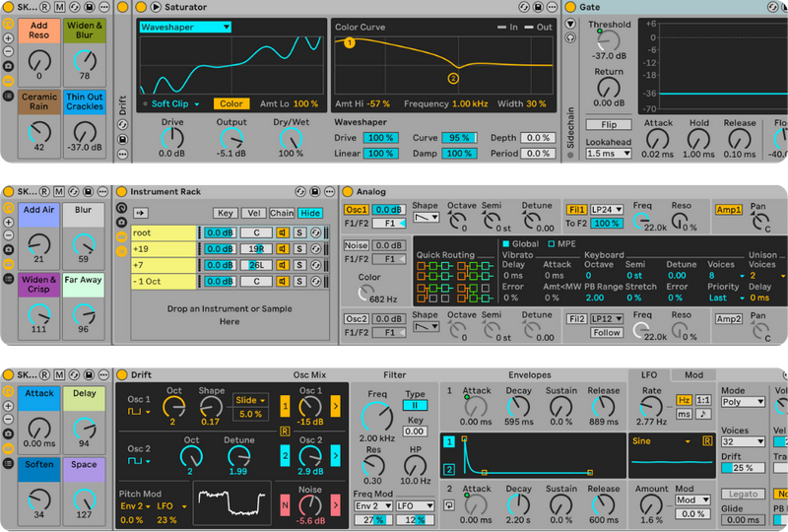Open the Waveshaper type dropdown in Saturator
Screen dimensions: 788x532
click(x=185, y=27)
